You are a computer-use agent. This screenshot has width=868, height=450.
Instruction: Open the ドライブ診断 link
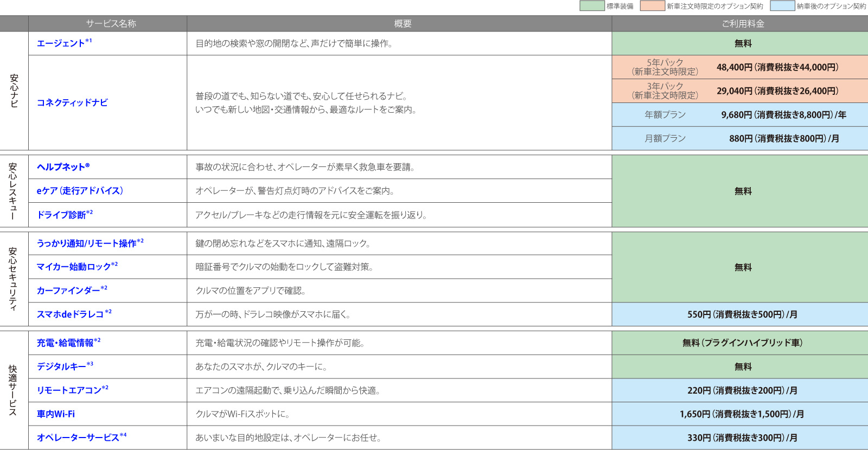pyautogui.click(x=61, y=215)
